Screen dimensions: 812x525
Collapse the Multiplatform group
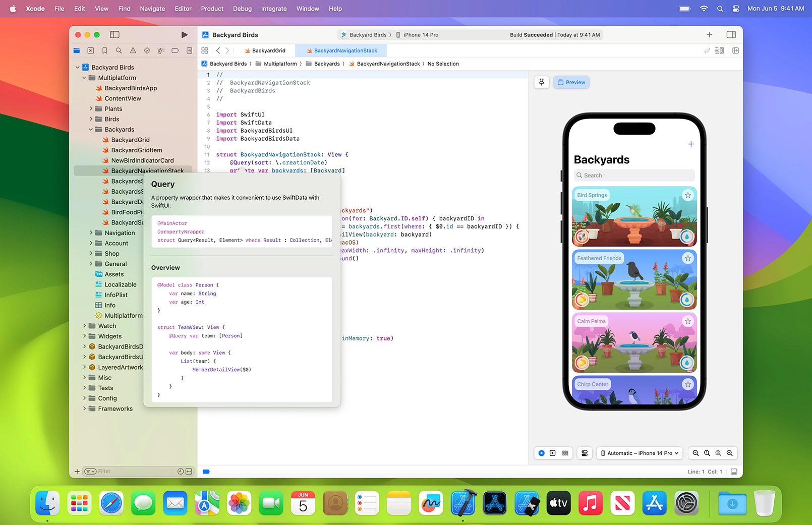[x=84, y=78]
